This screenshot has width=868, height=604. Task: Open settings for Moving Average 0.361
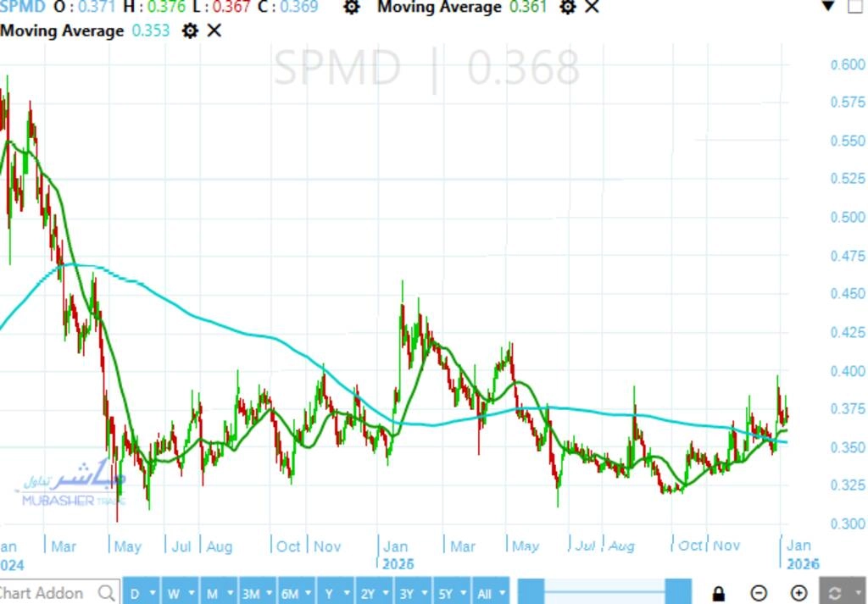tap(568, 8)
